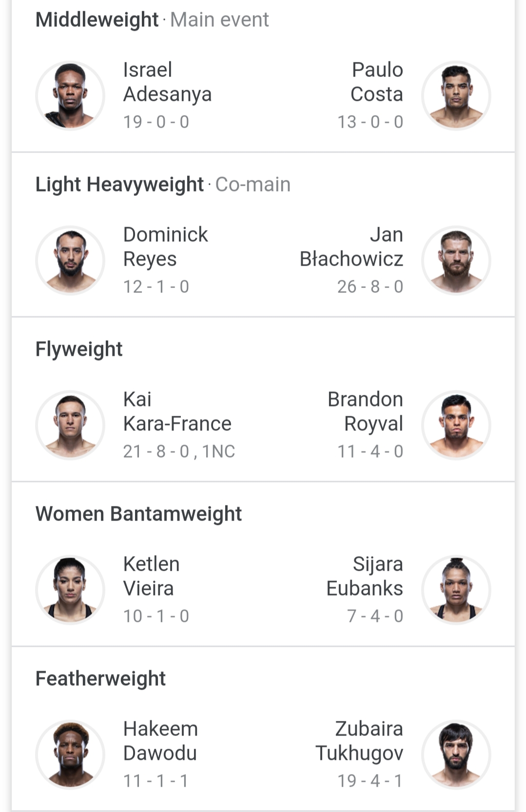This screenshot has height=812, width=526.
Task: Open the Paulo Costa name link
Action: click(x=377, y=82)
